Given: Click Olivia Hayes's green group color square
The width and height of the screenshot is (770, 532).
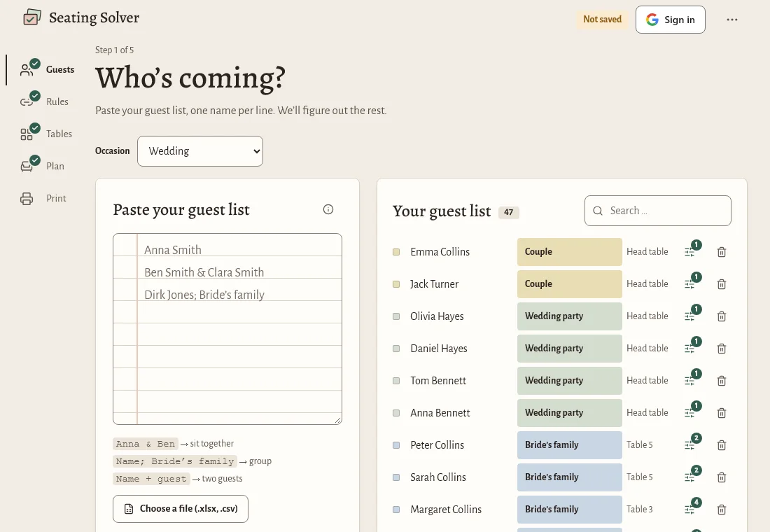Looking at the screenshot, I should 396,316.
